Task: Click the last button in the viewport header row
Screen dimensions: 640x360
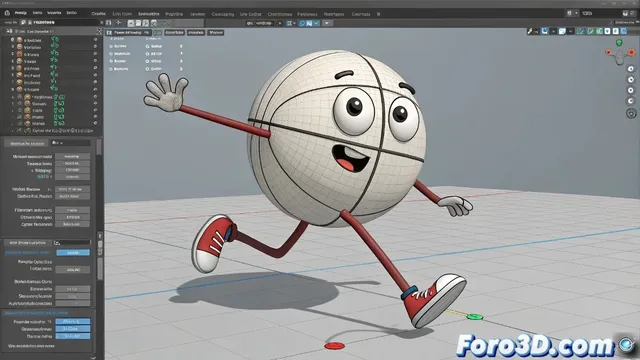Action: pos(216,32)
